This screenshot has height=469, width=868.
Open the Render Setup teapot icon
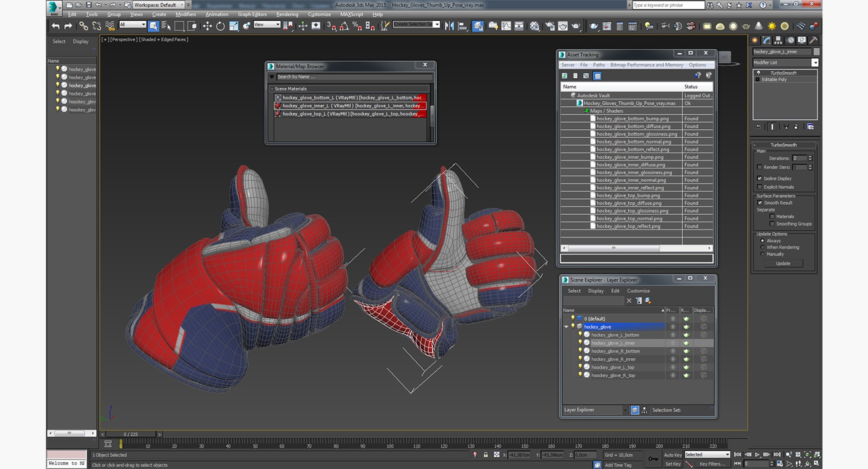click(550, 26)
